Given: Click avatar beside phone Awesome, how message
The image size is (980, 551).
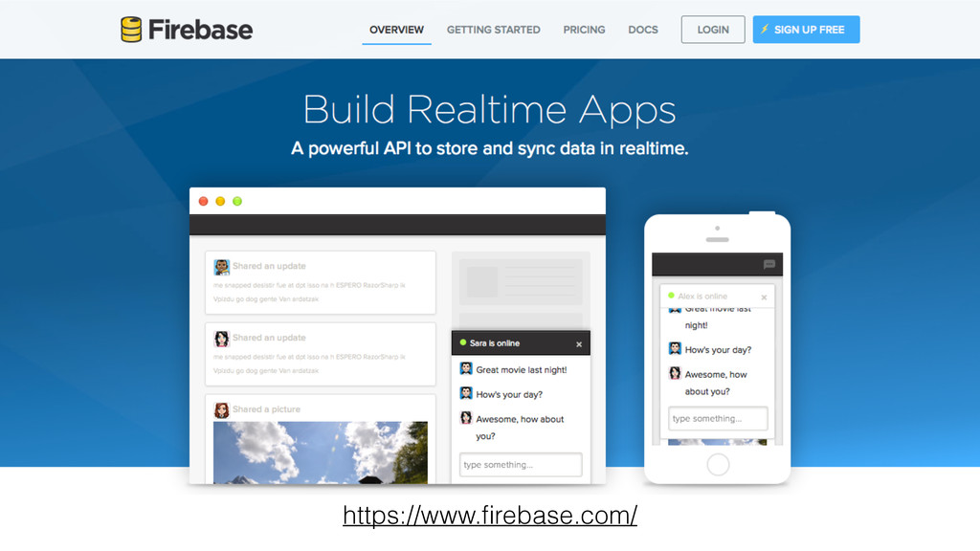Looking at the screenshot, I should pos(675,373).
